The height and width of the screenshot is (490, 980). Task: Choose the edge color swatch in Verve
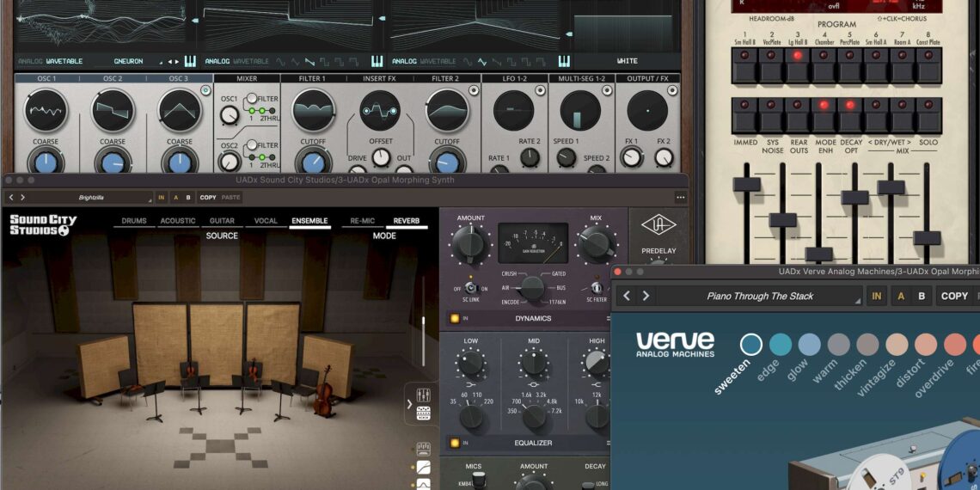(x=781, y=345)
